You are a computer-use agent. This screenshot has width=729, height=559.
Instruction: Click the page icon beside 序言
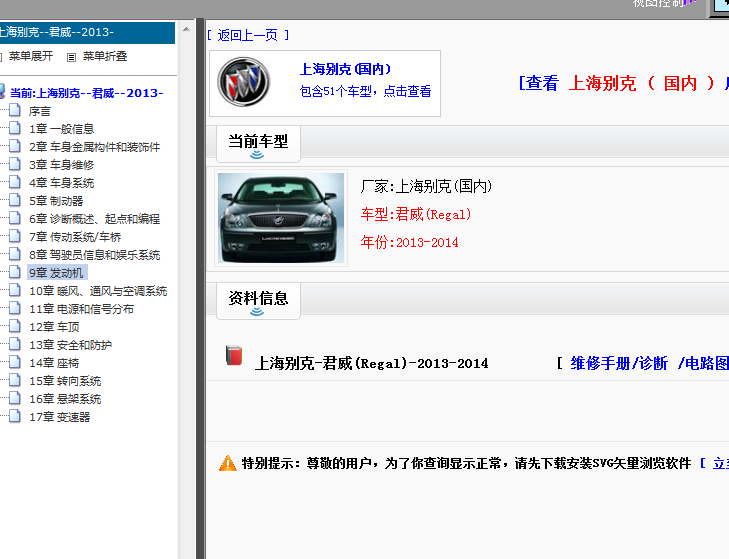[15, 110]
